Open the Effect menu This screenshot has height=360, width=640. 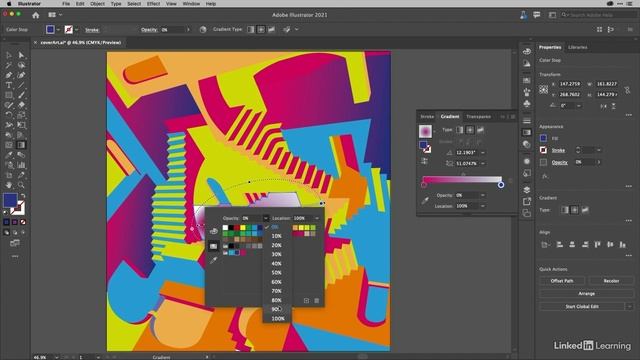(x=153, y=4)
